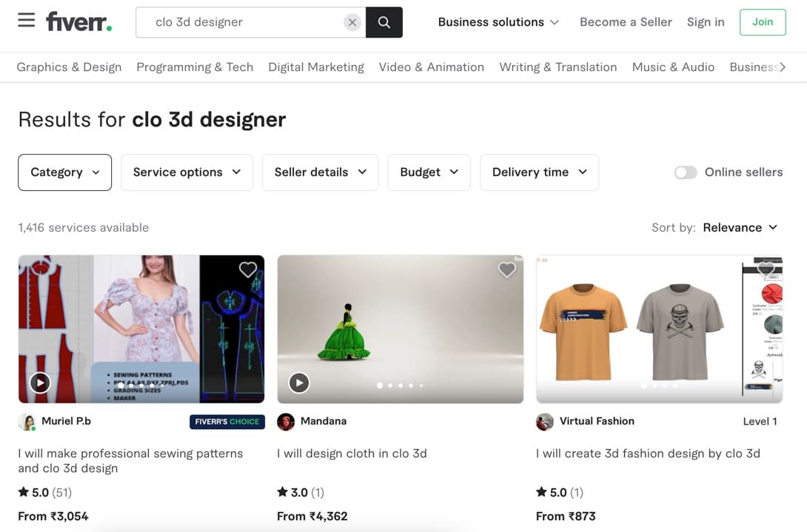Viewport: 807px width, 532px height.
Task: Click the Fiverr logo
Action: pos(78,21)
